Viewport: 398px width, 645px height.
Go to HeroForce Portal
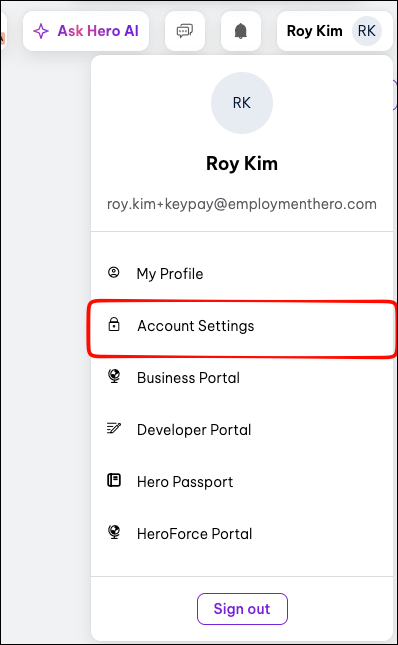pos(242,534)
